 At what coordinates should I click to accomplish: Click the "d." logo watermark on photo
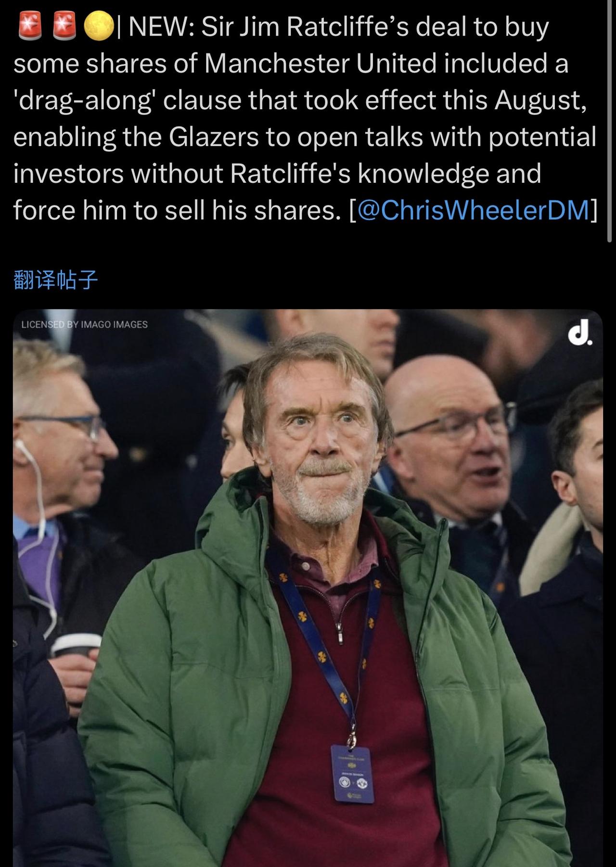(x=580, y=335)
